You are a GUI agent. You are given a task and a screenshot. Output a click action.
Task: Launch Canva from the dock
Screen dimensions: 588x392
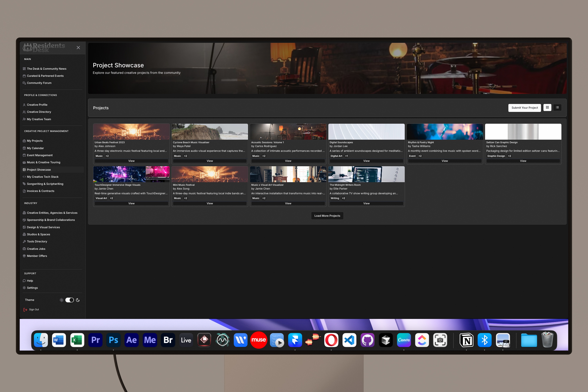(404, 340)
